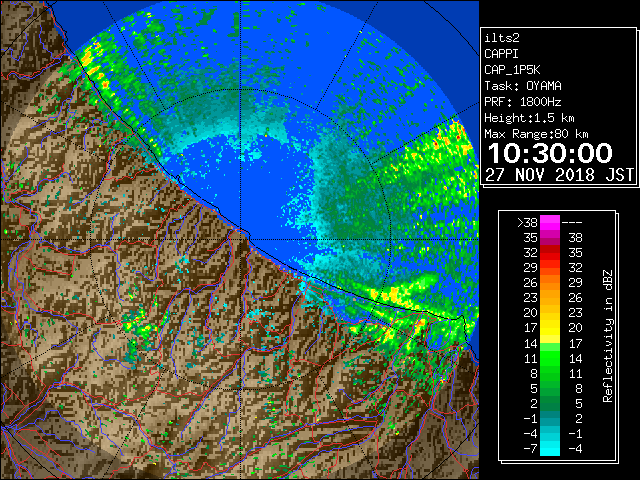This screenshot has width=640, height=480.
Task: Select the 8 to 11 dBZ green band
Action: [550, 373]
